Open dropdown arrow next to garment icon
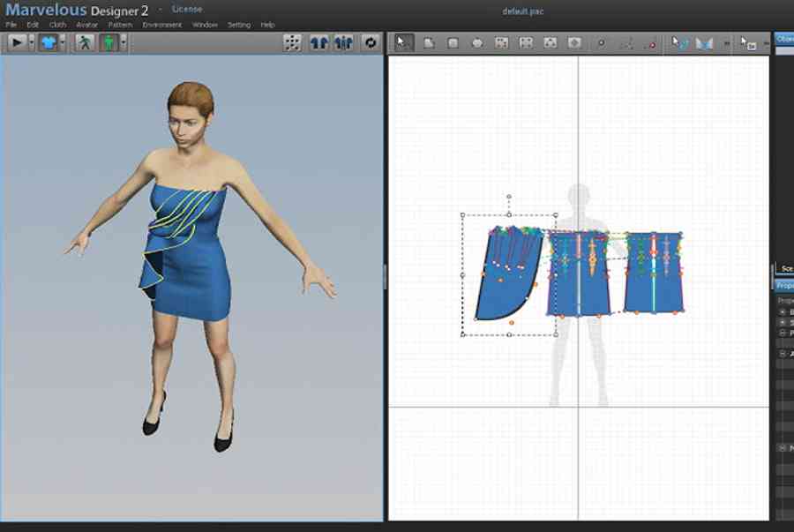This screenshot has width=794, height=532. coord(63,42)
